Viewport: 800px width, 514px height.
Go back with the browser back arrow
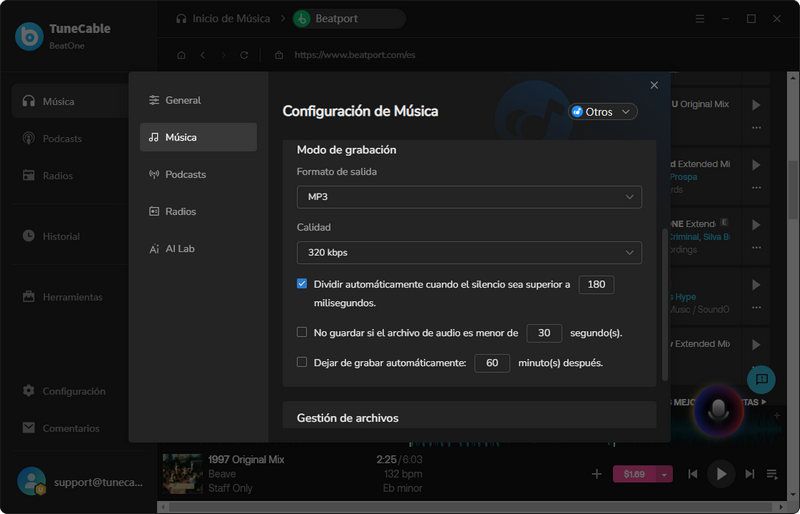(203, 55)
